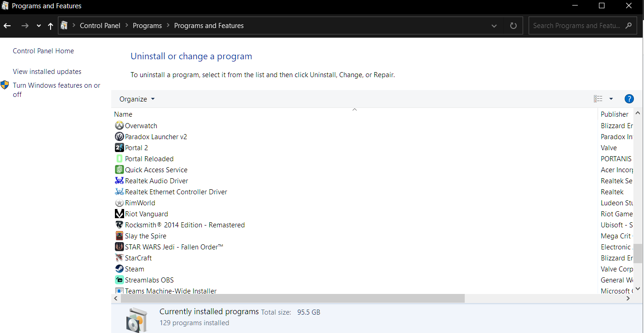
Task: Click the change view icon button
Action: point(598,99)
